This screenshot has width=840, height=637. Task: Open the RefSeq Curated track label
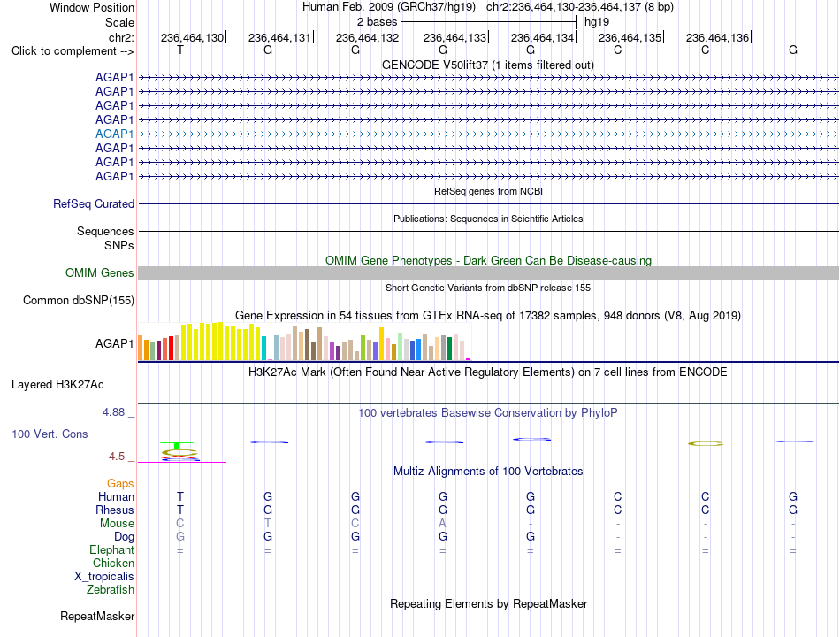tap(93, 203)
